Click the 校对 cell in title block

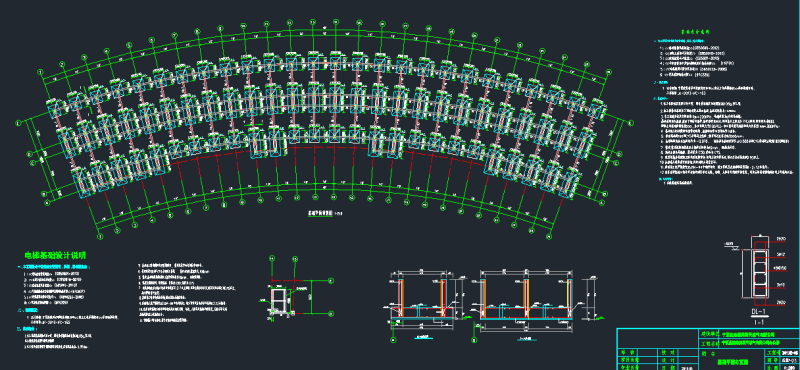(668, 352)
